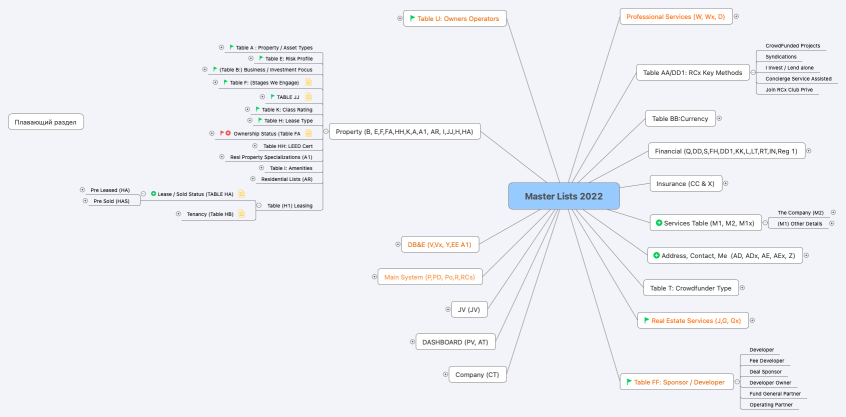Expand Table I: Amenities subtopic
The image size is (846, 417).
click(262, 167)
